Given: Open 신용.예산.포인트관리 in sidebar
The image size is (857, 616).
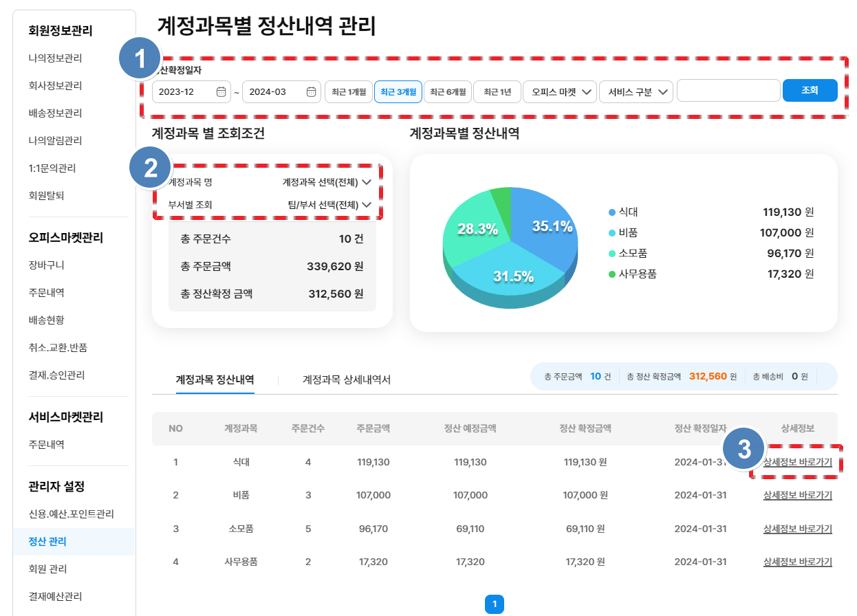Looking at the screenshot, I should (72, 514).
